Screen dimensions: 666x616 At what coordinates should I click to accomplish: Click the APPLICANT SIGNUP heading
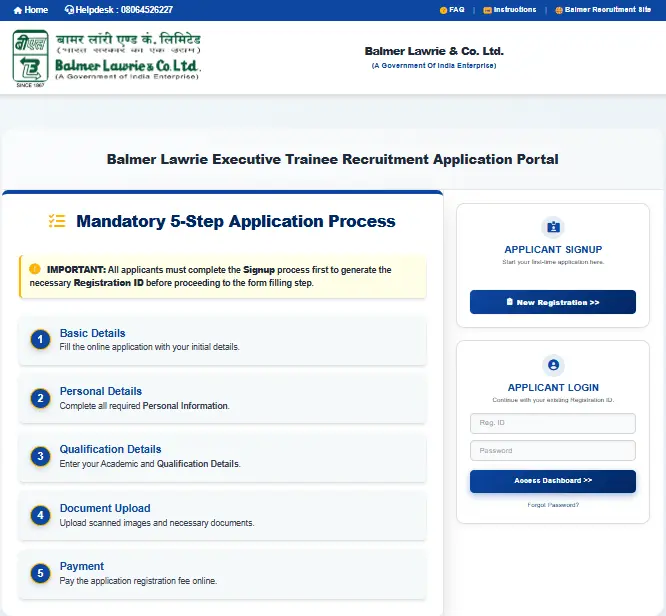(553, 250)
